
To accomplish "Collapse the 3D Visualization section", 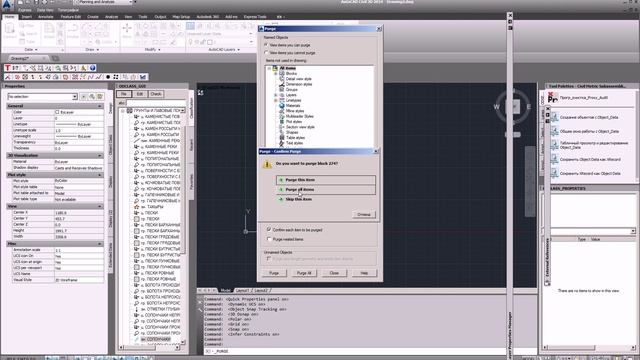I will (100, 156).
